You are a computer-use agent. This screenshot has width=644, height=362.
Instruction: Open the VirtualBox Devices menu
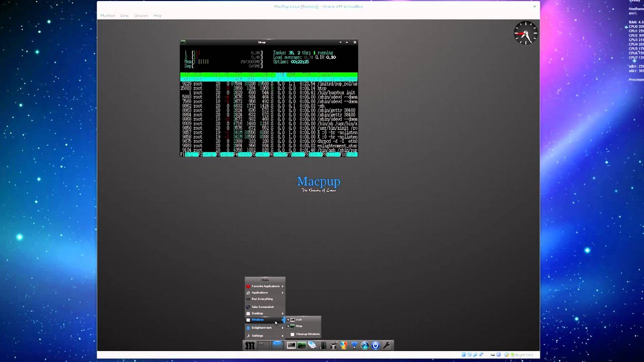click(x=141, y=16)
